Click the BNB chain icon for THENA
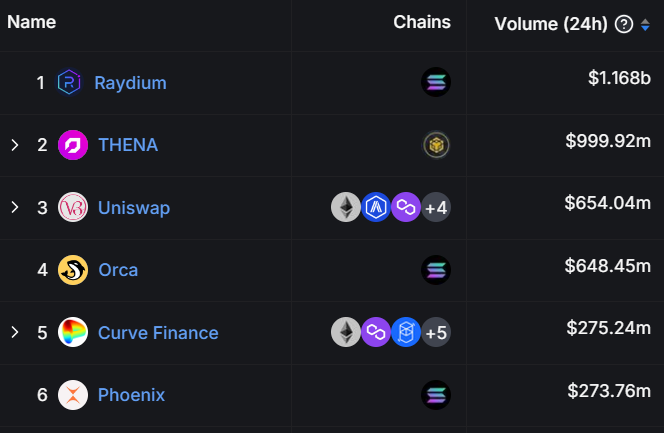The height and width of the screenshot is (433, 664). [x=436, y=145]
